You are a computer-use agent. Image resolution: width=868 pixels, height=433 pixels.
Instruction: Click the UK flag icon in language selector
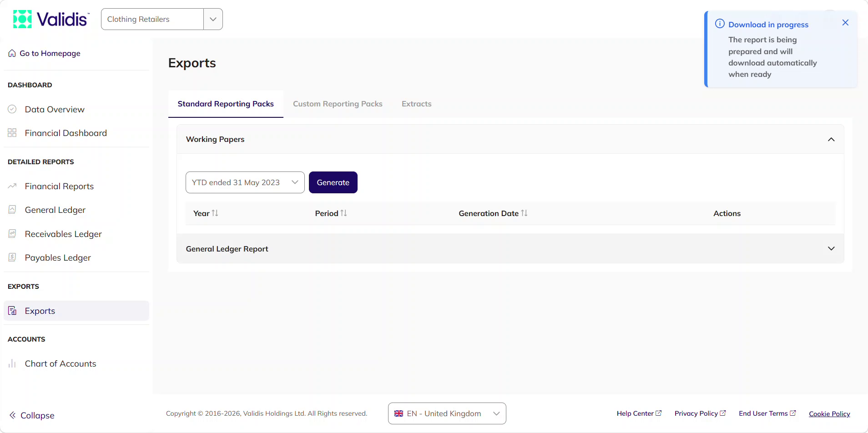(399, 413)
